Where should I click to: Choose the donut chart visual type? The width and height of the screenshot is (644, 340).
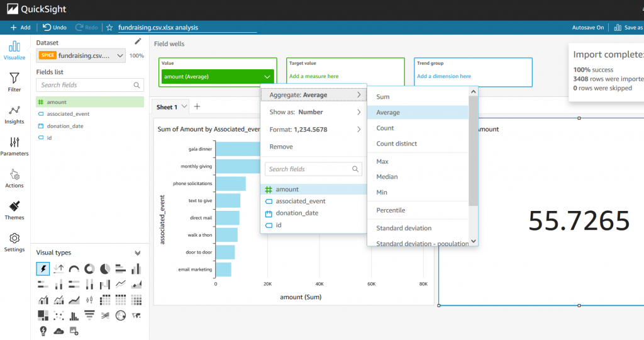pyautogui.click(x=89, y=269)
